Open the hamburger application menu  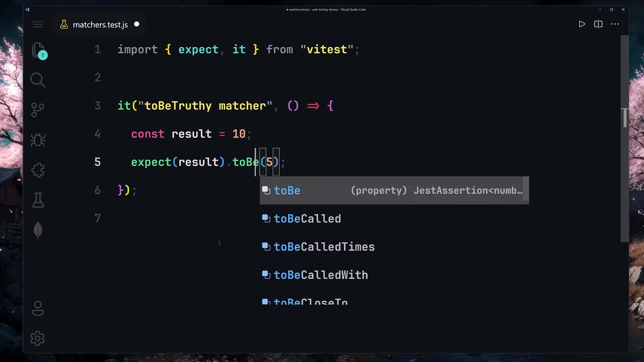(38, 24)
